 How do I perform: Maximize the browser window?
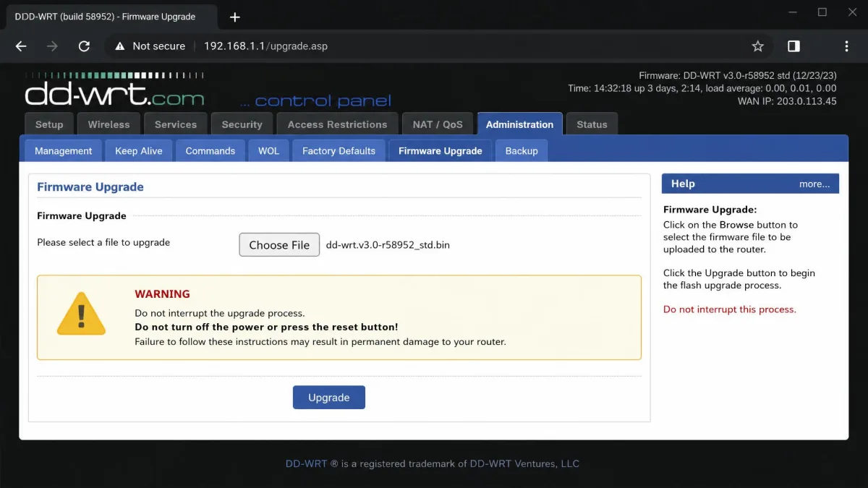[x=822, y=12]
